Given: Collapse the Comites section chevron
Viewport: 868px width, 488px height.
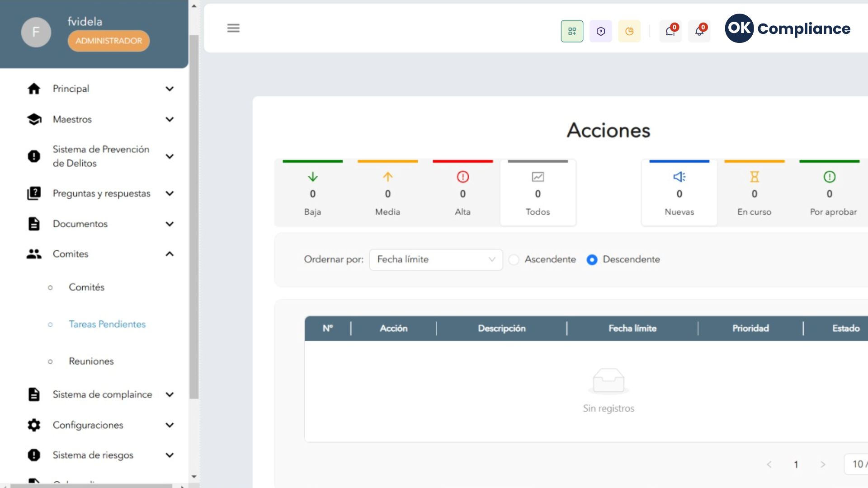Looking at the screenshot, I should (170, 254).
